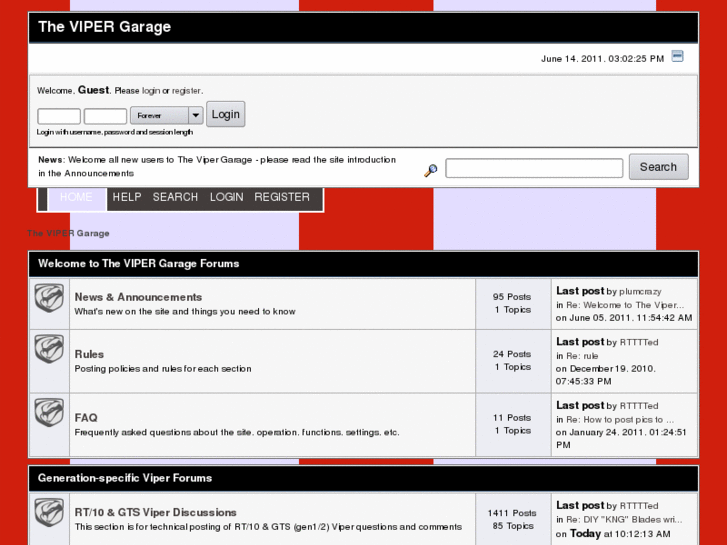Image resolution: width=727 pixels, height=545 pixels.
Task: Open the last post Re: How to post pics to ...
Action: tap(620, 420)
